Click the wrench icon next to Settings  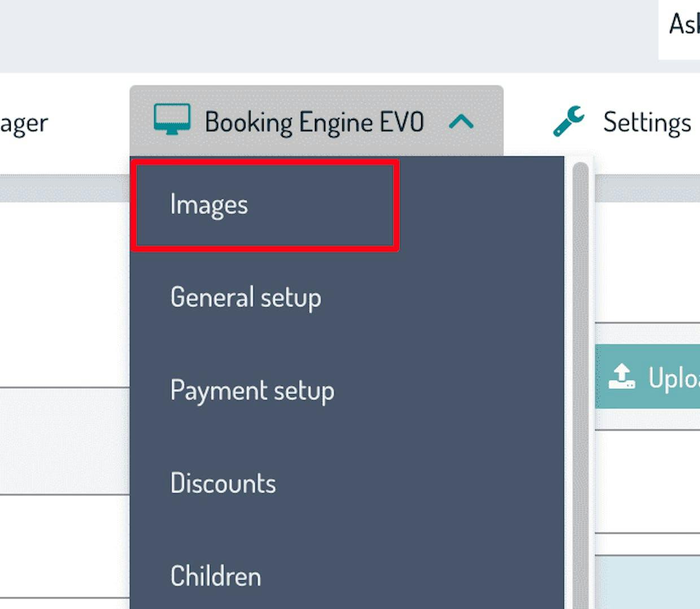[568, 121]
